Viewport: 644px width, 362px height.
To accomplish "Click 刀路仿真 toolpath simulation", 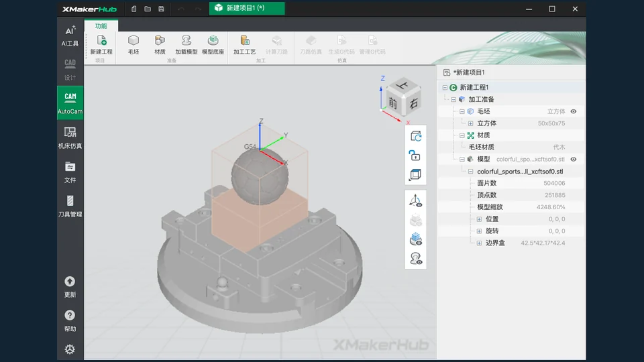I will point(311,45).
